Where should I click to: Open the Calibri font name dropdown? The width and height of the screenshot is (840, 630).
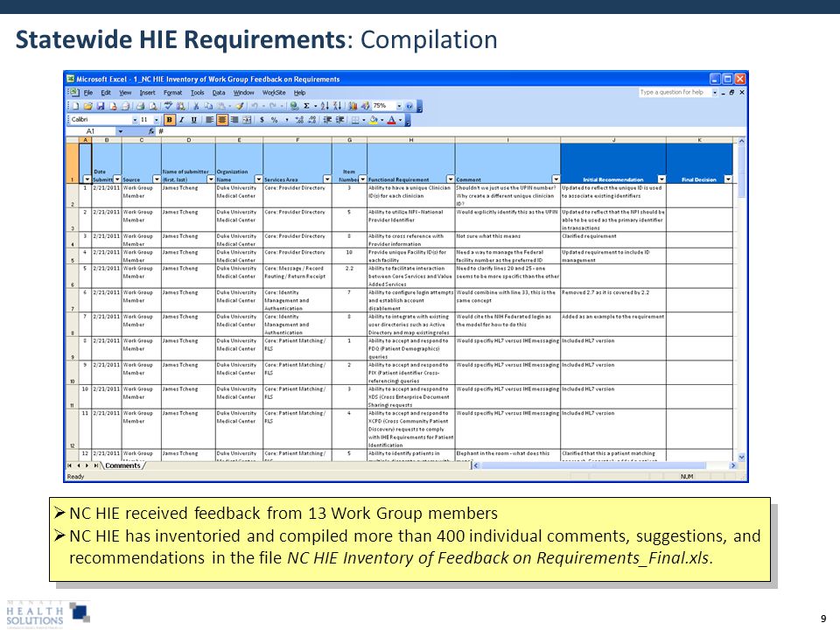[x=135, y=120]
